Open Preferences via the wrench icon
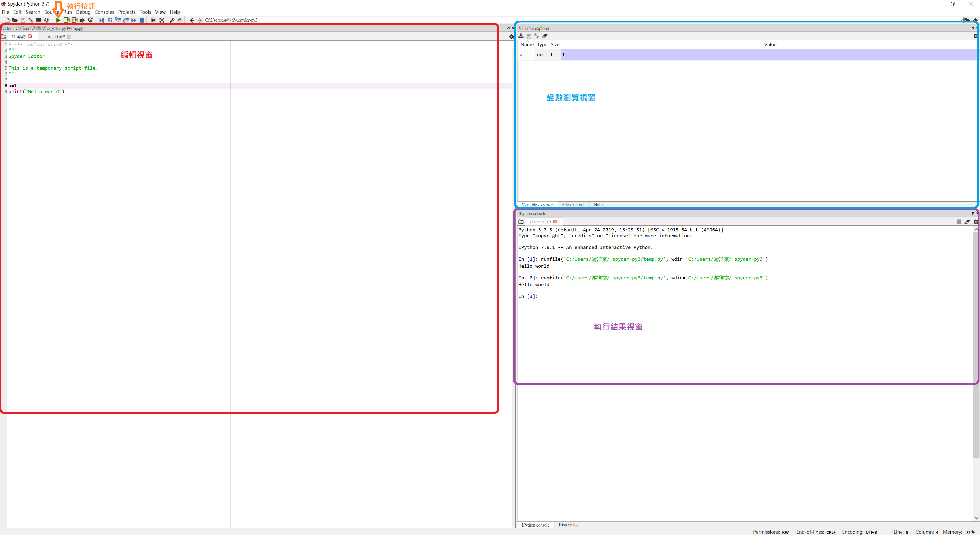The height and width of the screenshot is (535, 980). [x=172, y=20]
